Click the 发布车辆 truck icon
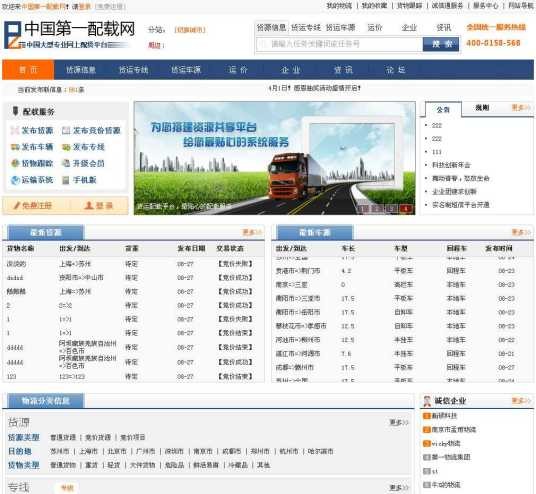Screen dimensions: 536x494 pyautogui.click(x=15, y=147)
